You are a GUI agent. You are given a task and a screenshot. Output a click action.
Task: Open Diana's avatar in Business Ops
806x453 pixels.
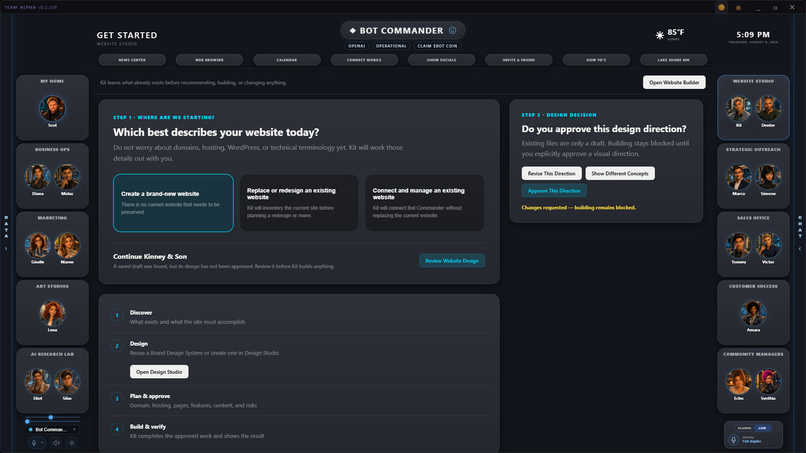(x=38, y=177)
